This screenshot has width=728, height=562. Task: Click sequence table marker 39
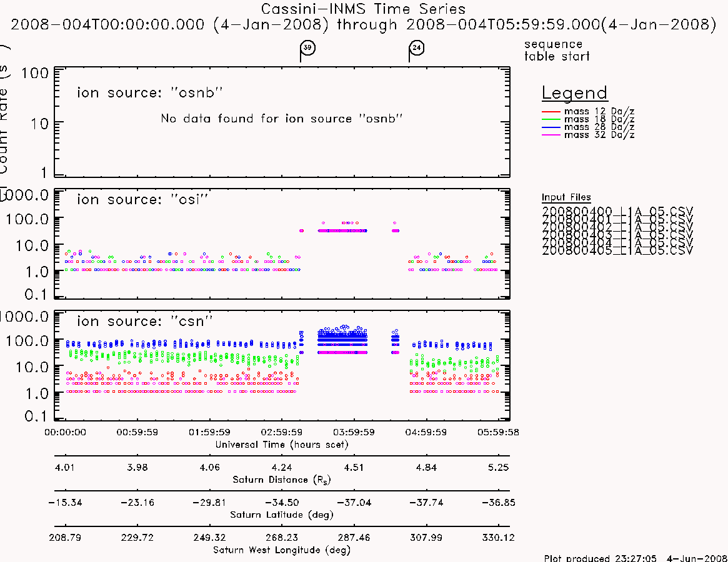[x=307, y=48]
